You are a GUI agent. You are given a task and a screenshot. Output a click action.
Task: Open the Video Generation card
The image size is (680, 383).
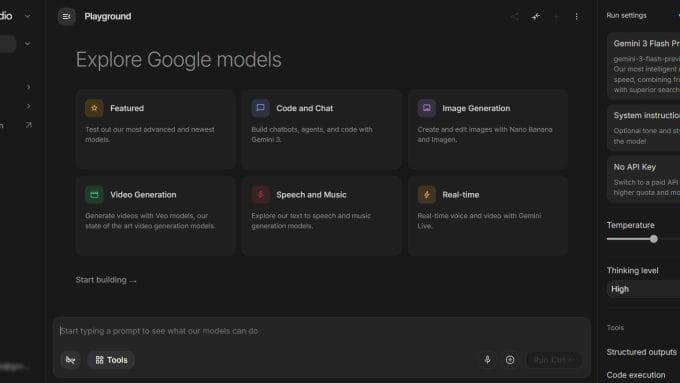(x=155, y=216)
